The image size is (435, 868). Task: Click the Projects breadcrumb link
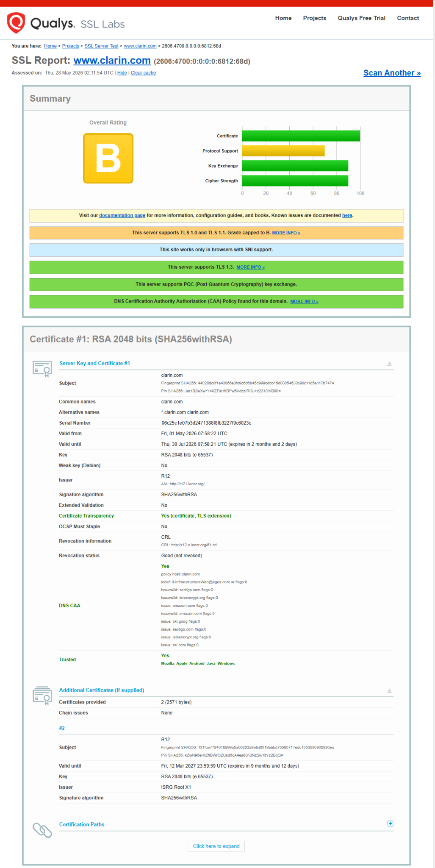pyautogui.click(x=70, y=46)
